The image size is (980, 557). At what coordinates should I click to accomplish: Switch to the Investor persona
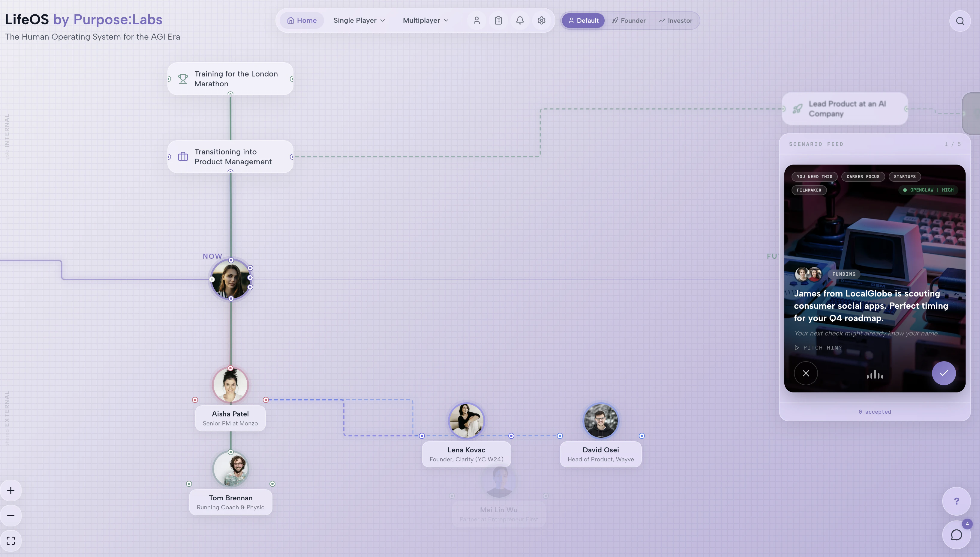coord(676,20)
